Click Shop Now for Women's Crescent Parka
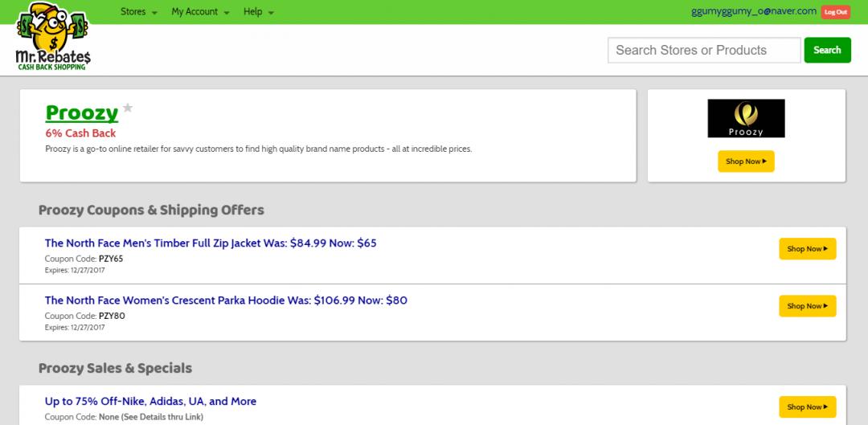The width and height of the screenshot is (868, 425). 807,306
